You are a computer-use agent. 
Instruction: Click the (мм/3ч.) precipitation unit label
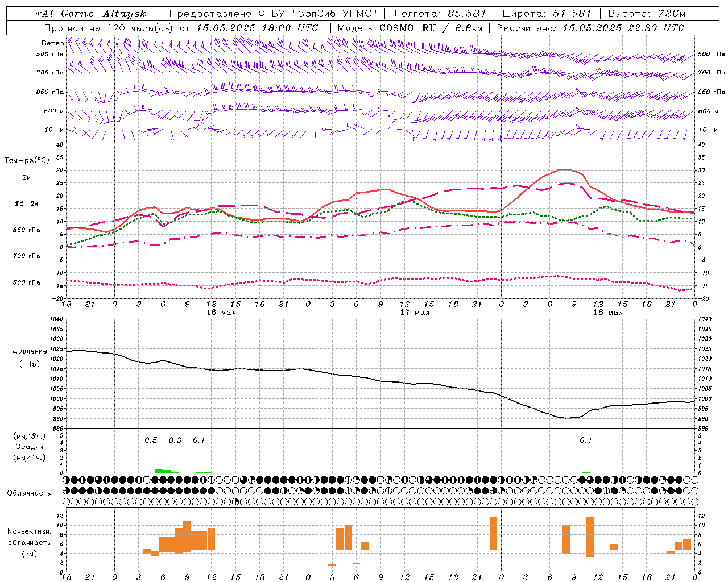29,436
